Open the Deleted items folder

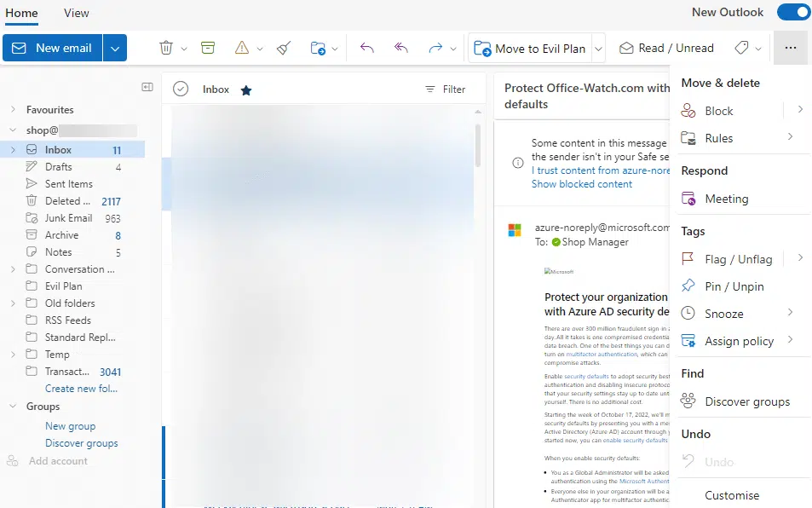coord(72,201)
